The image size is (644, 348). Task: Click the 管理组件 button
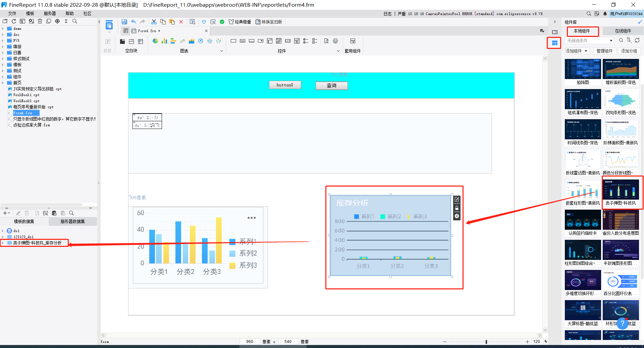click(x=604, y=51)
